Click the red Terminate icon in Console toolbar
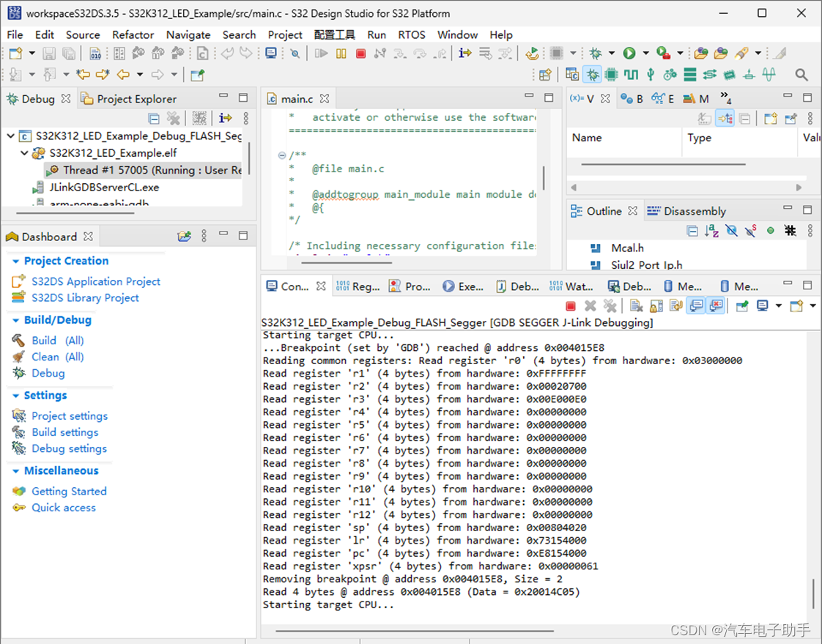Screen dimensions: 822x644 571,306
